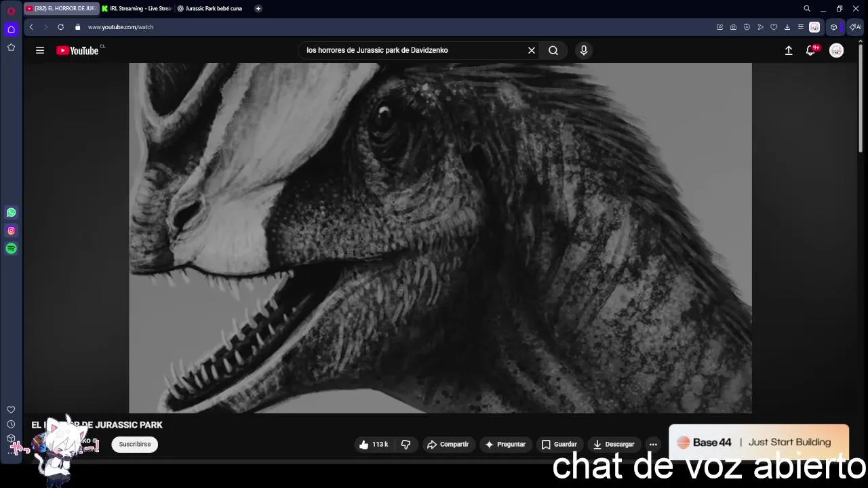Dislike the video

[406, 445]
